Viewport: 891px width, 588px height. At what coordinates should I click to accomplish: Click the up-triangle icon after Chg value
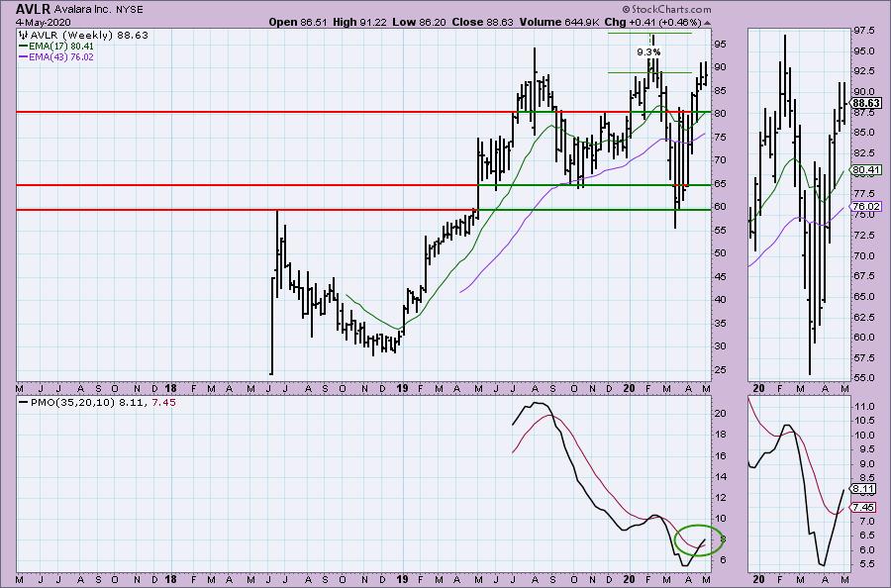[x=707, y=23]
